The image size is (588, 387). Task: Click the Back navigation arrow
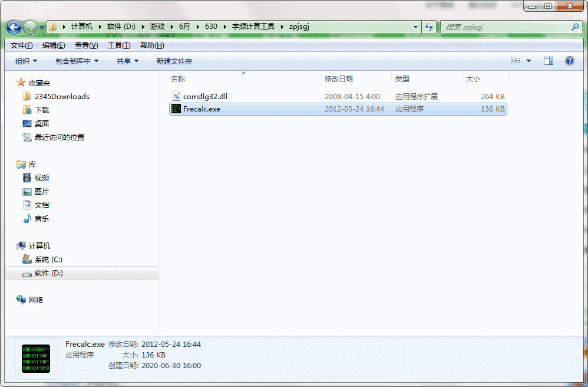13,27
